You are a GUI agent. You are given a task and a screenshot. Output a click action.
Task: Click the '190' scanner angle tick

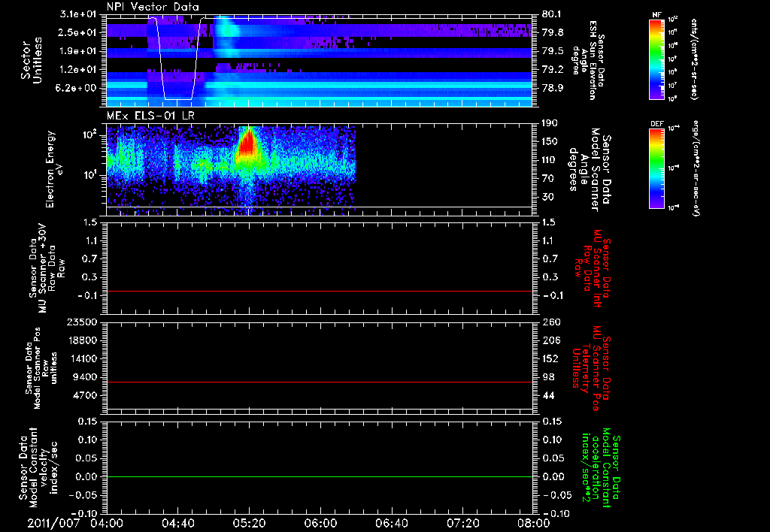coord(550,123)
